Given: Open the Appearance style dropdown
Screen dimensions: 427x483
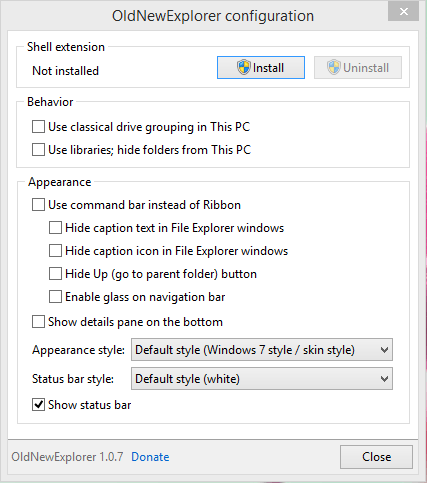Looking at the screenshot, I should [x=262, y=350].
